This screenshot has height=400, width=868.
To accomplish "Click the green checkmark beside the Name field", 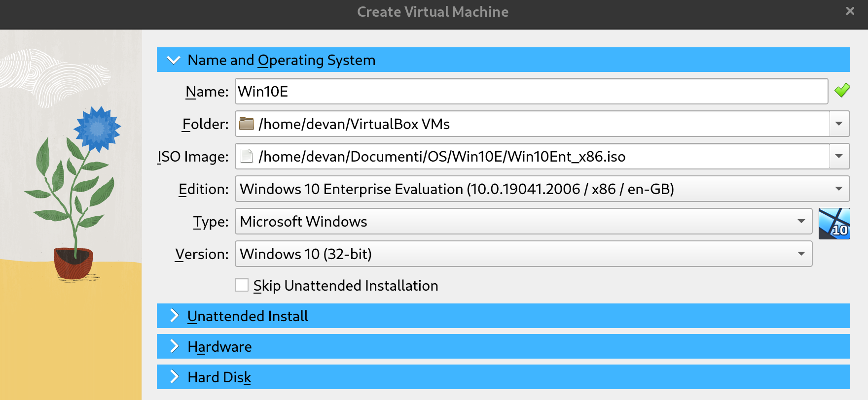I will click(x=842, y=91).
